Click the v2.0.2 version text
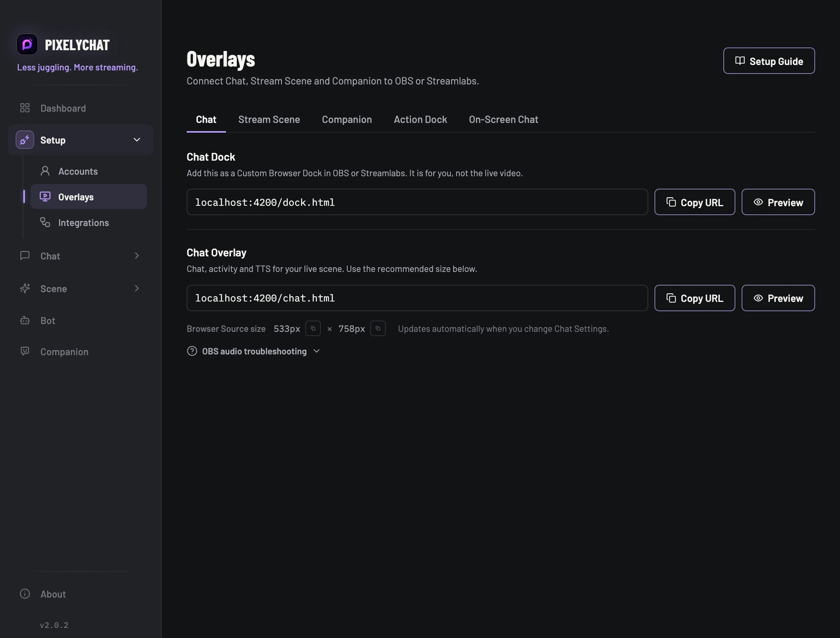 pos(54,625)
